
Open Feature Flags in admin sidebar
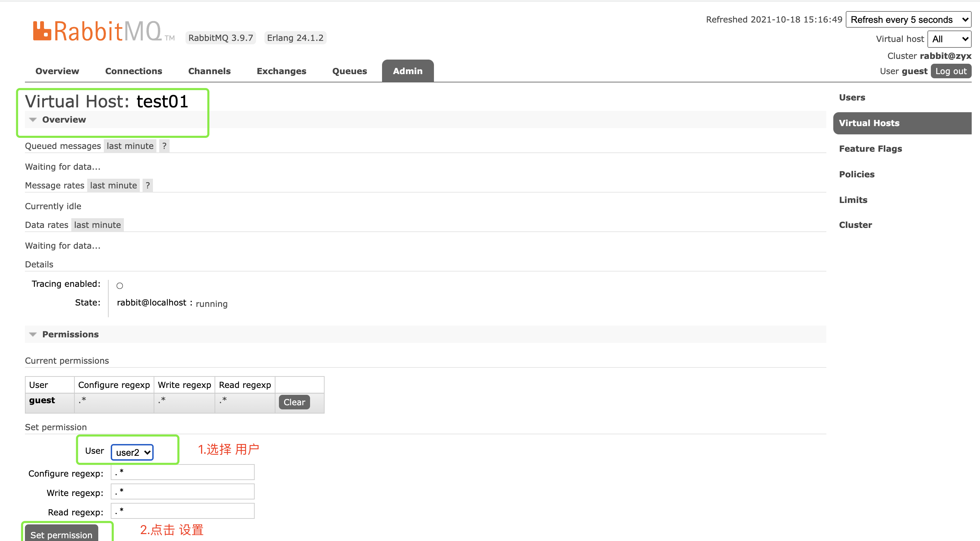870,149
